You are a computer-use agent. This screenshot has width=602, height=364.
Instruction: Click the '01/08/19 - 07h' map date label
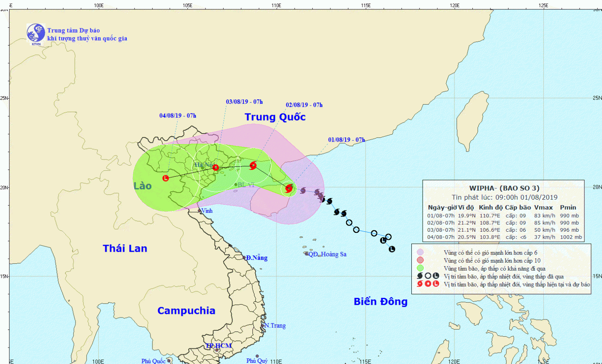pyautogui.click(x=346, y=140)
